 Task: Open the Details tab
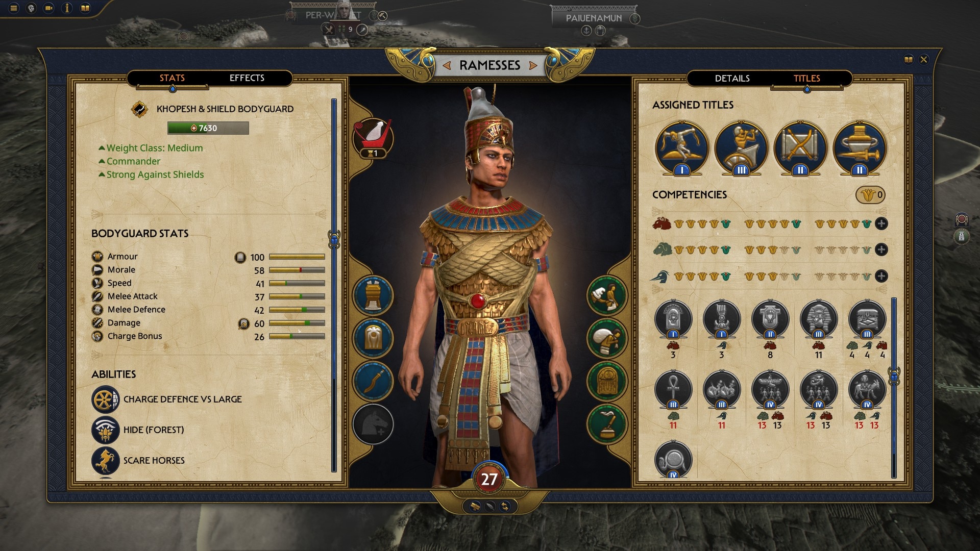732,78
